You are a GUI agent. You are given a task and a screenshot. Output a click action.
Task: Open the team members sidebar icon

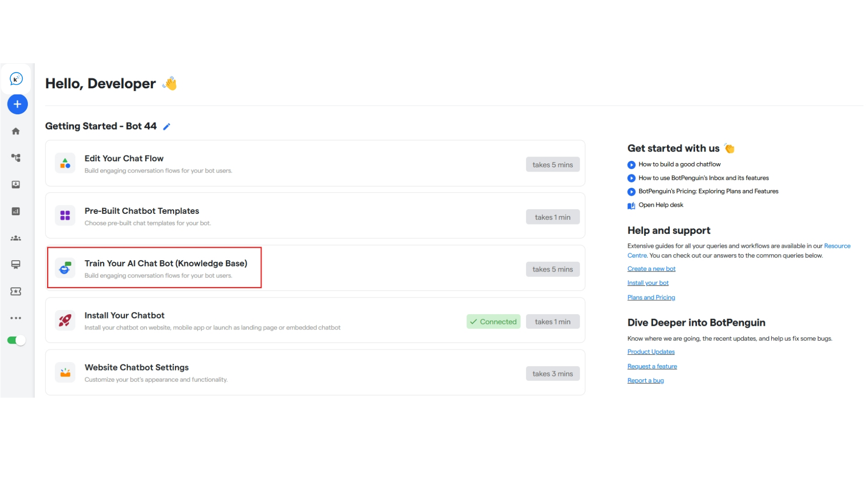click(16, 238)
